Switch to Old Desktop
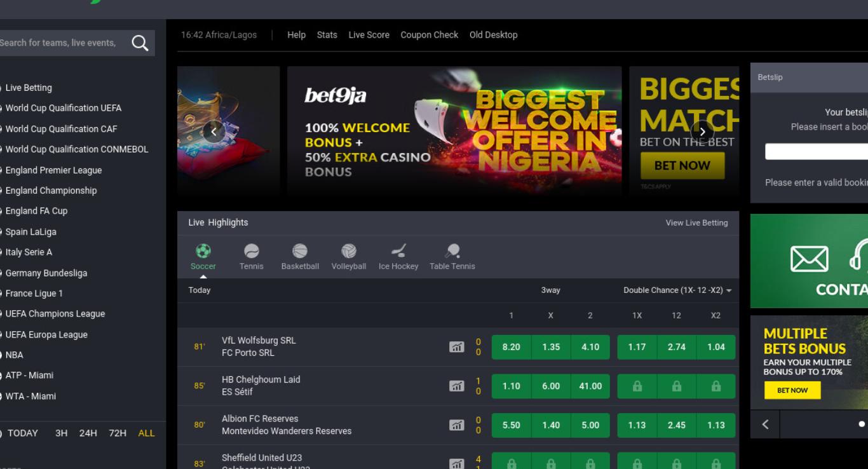Image resolution: width=868 pixels, height=469 pixels. coord(493,35)
